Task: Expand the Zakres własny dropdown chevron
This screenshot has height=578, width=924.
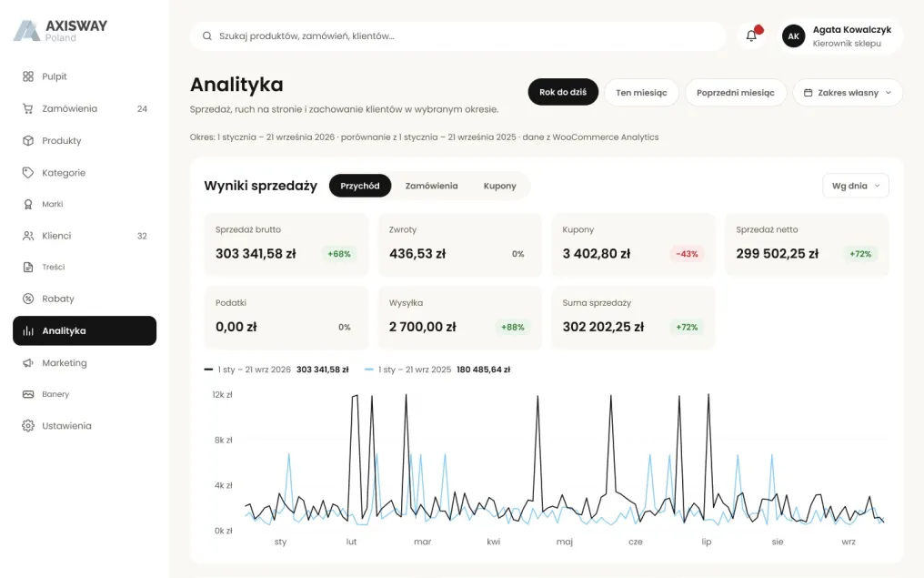Action: 888,93
